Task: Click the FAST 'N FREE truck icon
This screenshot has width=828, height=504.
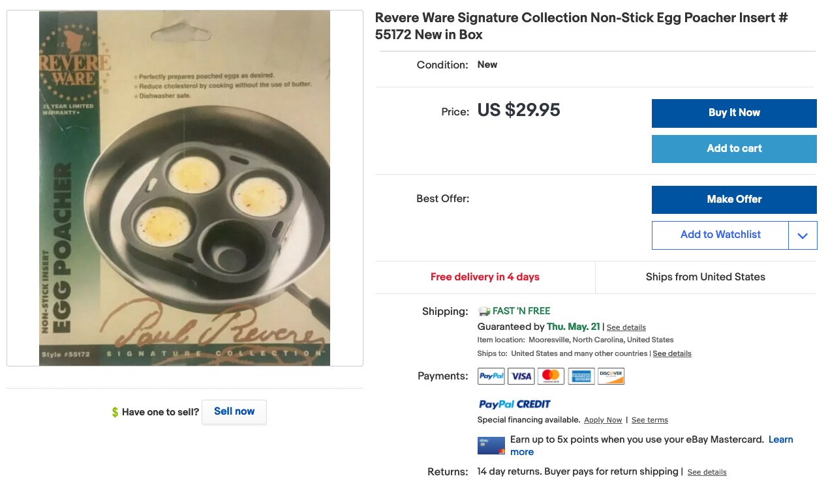Action: tap(483, 311)
